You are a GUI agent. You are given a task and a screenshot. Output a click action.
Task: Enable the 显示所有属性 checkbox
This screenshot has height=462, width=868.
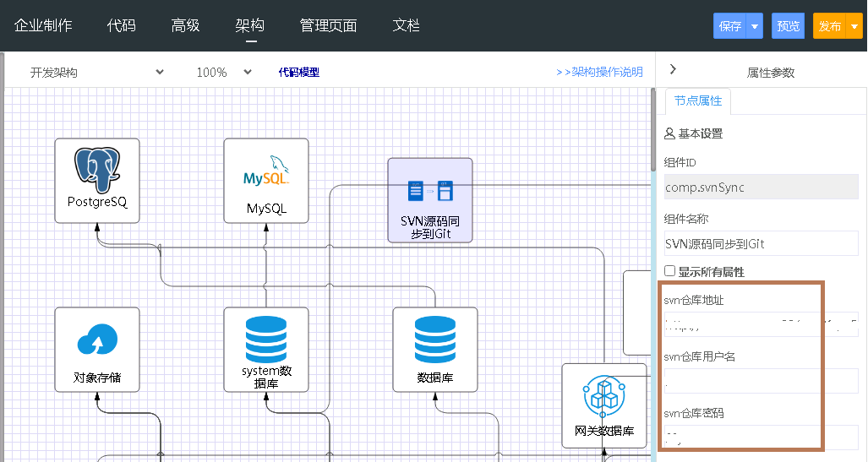(x=670, y=271)
